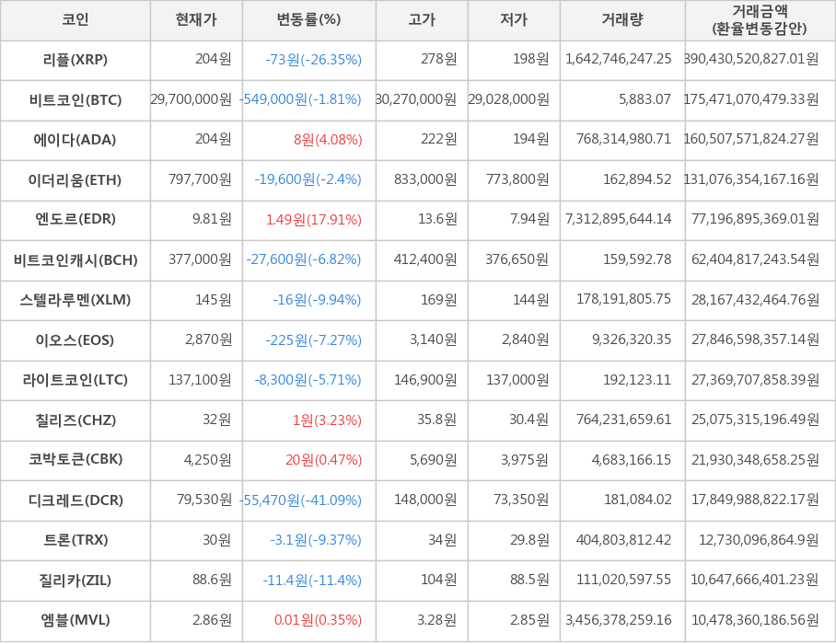836x644 pixels.
Task: Click the 칠리즈(CHZ) coin name
Action: (x=75, y=420)
